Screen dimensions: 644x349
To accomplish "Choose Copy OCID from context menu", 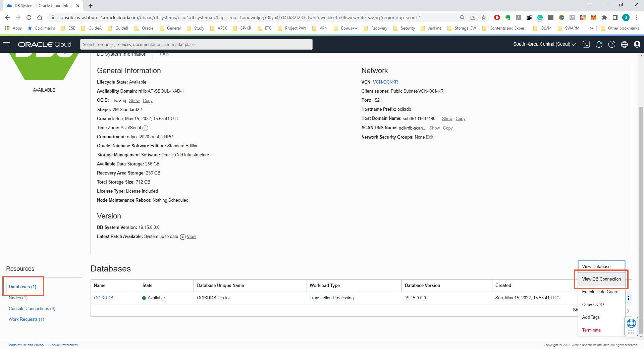I will 601,305.
